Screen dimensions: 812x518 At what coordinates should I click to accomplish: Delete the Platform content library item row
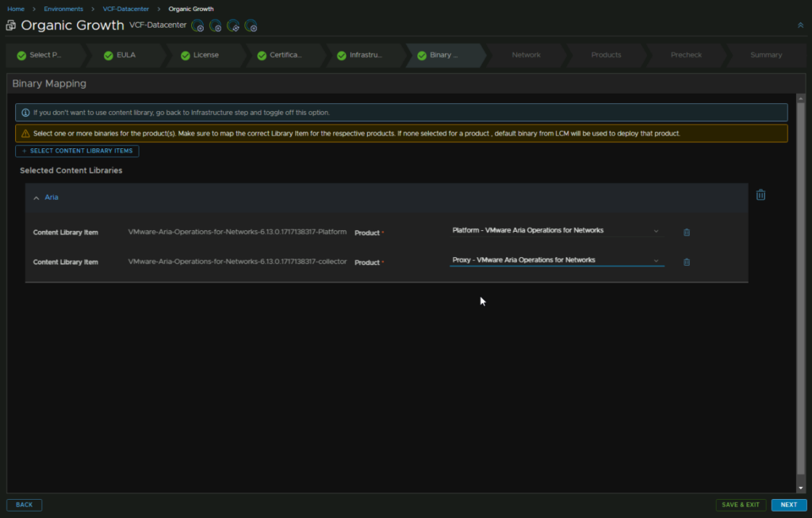(x=687, y=232)
